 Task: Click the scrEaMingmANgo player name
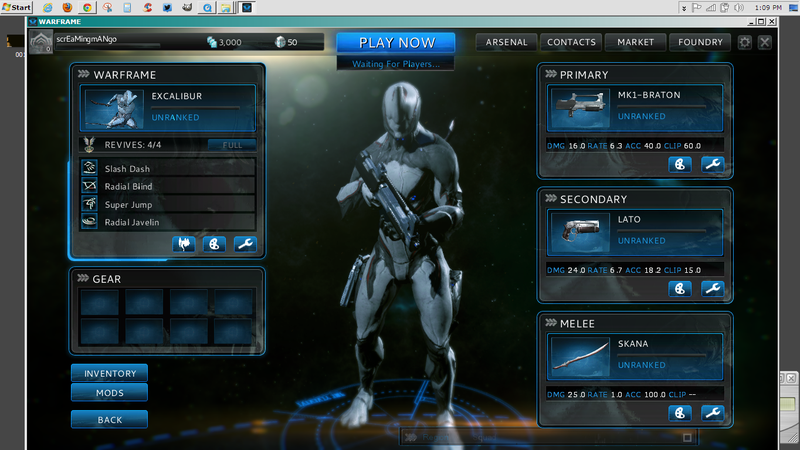[86, 39]
